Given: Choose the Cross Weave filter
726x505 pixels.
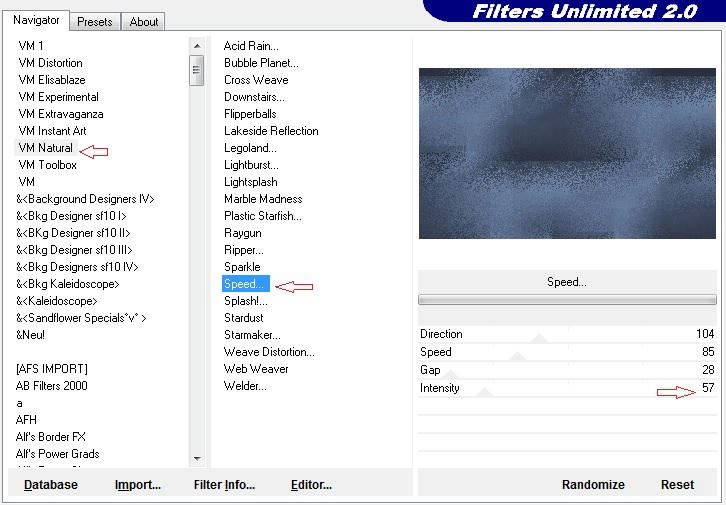Looking at the screenshot, I should 256,80.
